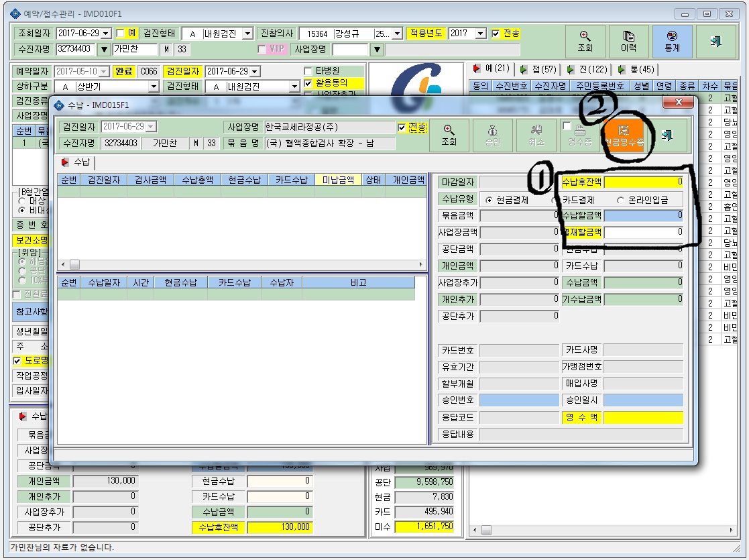The height and width of the screenshot is (560, 749).
Task: Click the 결재할금액 input field
Action: pos(644,232)
